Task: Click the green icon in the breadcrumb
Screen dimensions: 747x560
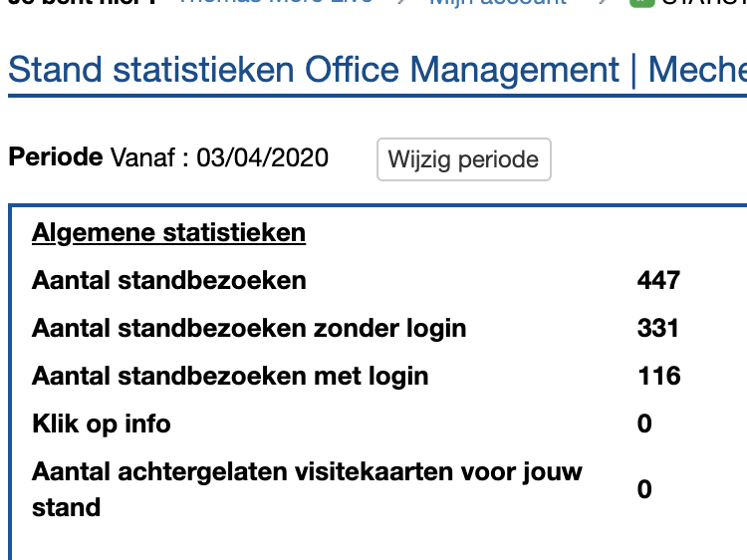Action: (642, 3)
